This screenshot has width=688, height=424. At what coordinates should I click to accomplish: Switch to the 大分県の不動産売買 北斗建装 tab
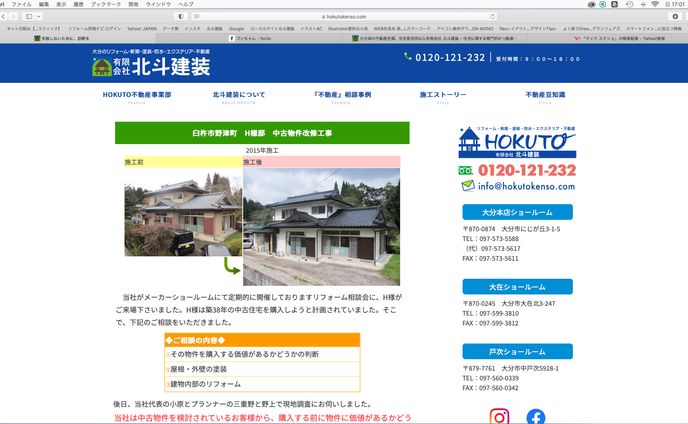436,38
